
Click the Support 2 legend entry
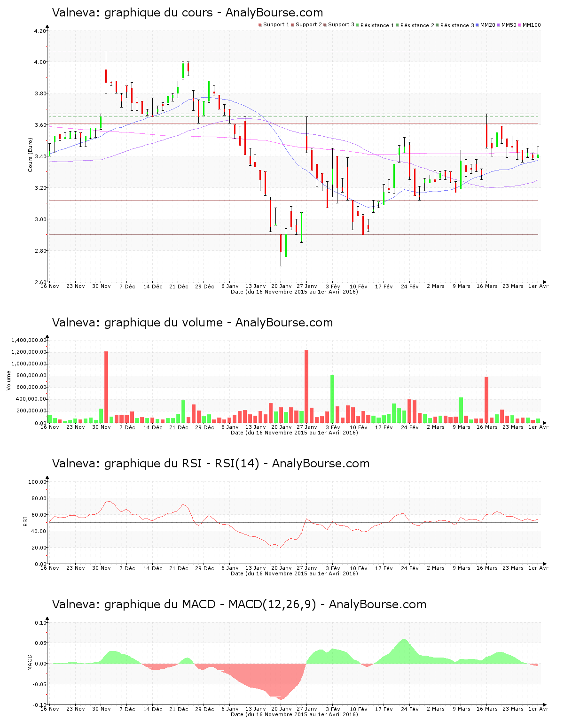click(306, 25)
